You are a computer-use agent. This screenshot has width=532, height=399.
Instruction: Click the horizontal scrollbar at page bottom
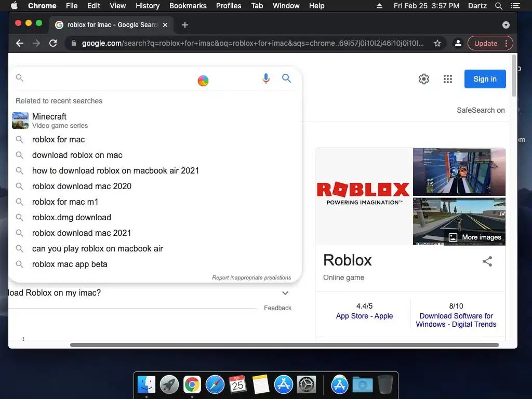(x=284, y=345)
